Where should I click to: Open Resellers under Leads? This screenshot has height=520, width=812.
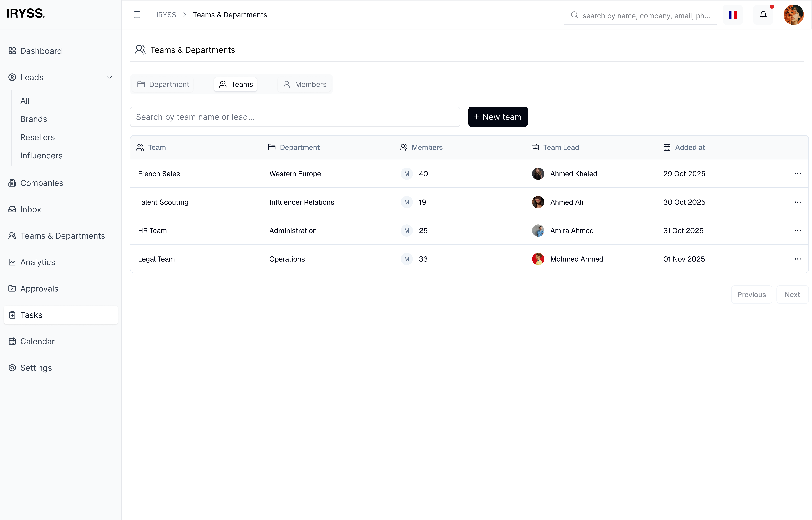[x=37, y=137]
